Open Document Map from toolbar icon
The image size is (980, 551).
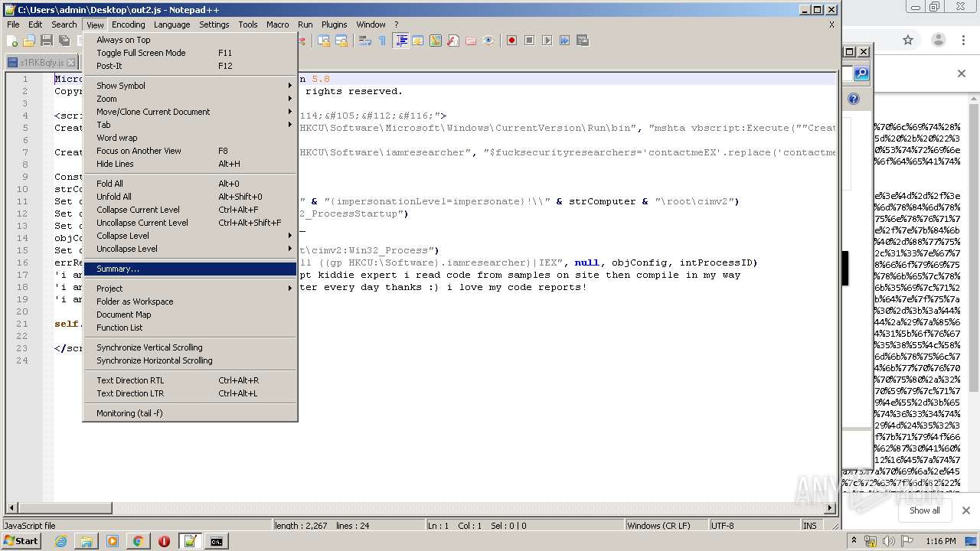coord(436,41)
